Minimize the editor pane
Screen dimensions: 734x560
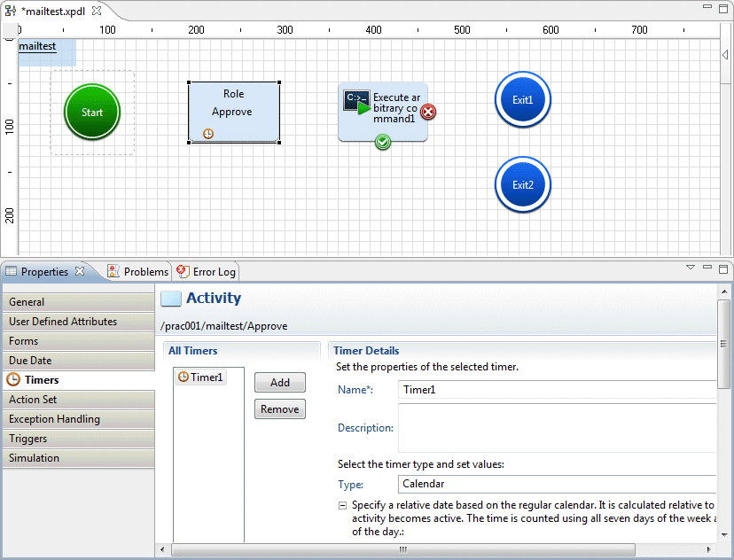pos(707,7)
